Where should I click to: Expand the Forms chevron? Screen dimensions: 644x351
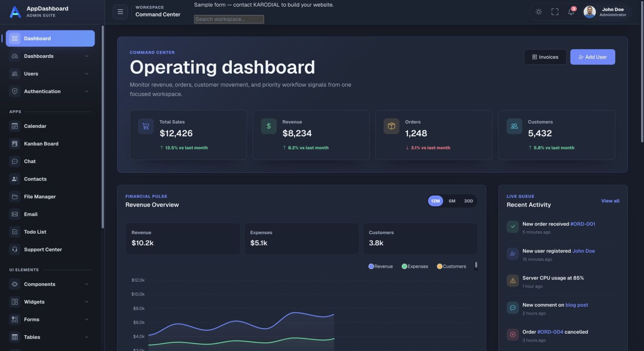[x=87, y=320]
